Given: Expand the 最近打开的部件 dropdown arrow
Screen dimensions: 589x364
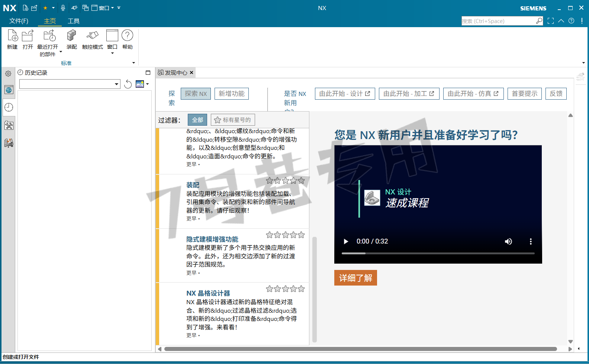Looking at the screenshot, I should coord(61,52).
